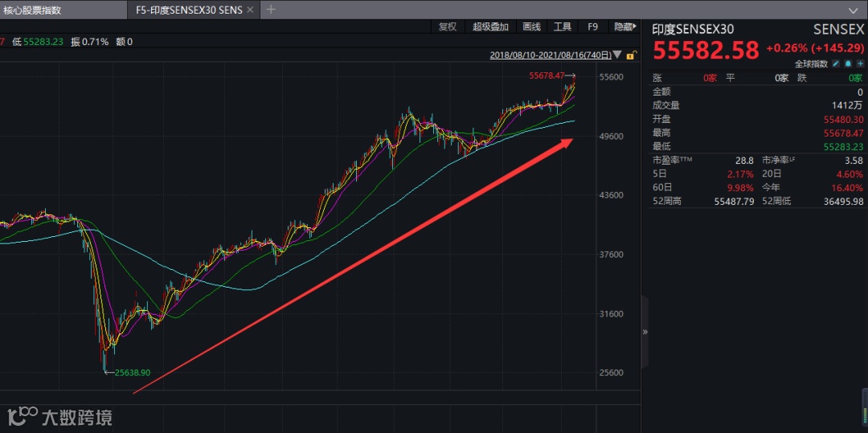Click the 印度SENSEX30 title
Image resolution: width=868 pixels, height=433 pixels.
point(693,29)
